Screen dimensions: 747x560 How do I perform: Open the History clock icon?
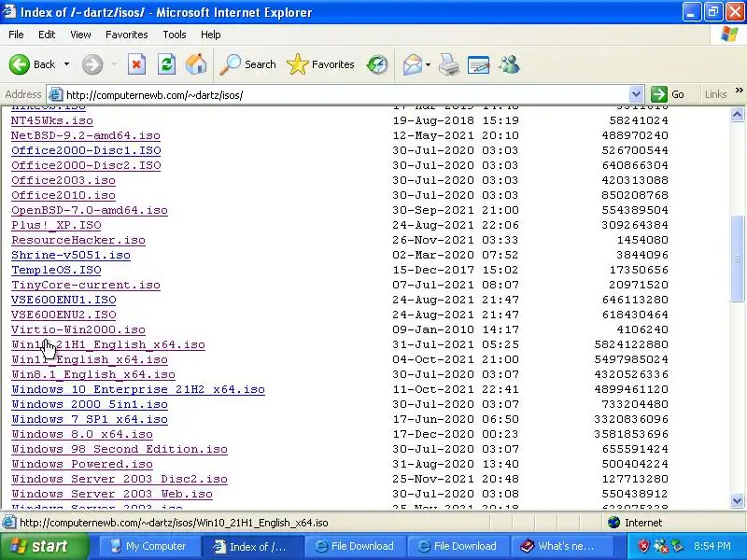377,64
